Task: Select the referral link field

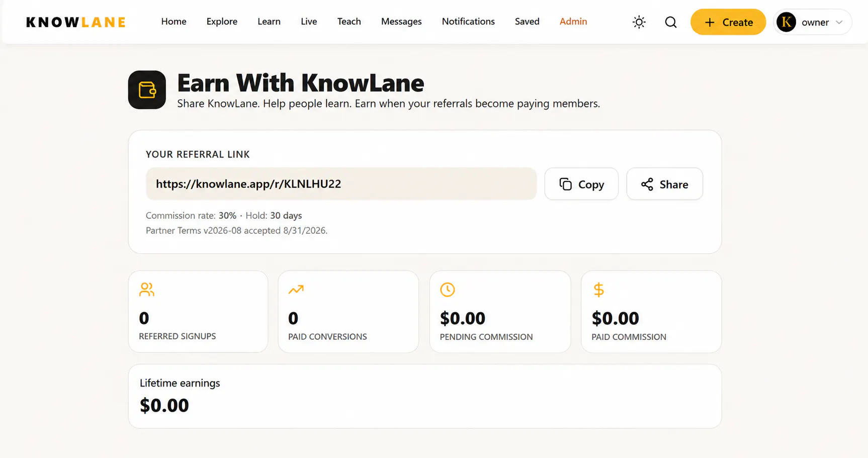Action: pos(341,184)
